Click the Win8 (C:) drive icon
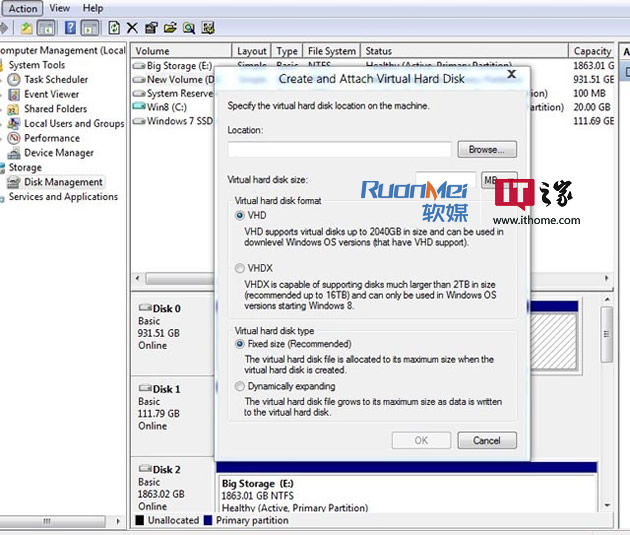Viewport: 630px width, 535px height. pyautogui.click(x=139, y=107)
